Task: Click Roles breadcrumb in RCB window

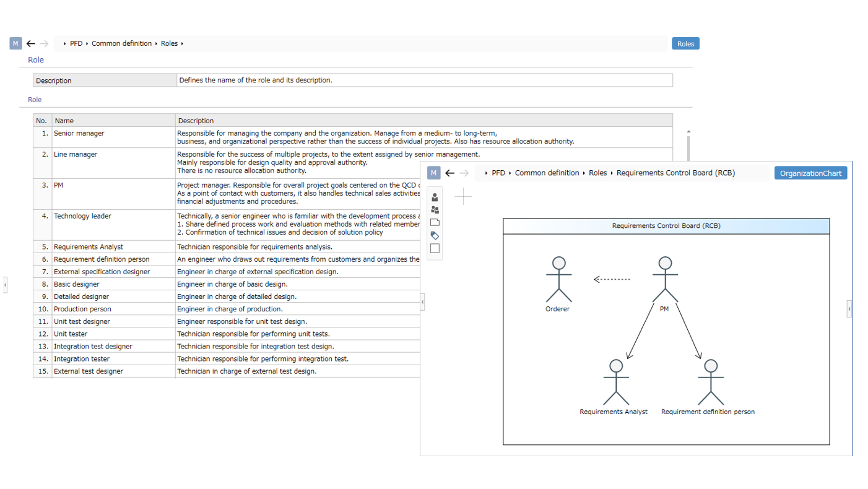Action: point(597,173)
